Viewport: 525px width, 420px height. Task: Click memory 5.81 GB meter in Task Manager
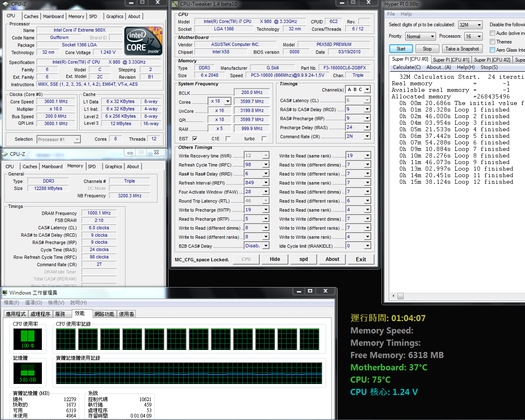pyautogui.click(x=27, y=373)
